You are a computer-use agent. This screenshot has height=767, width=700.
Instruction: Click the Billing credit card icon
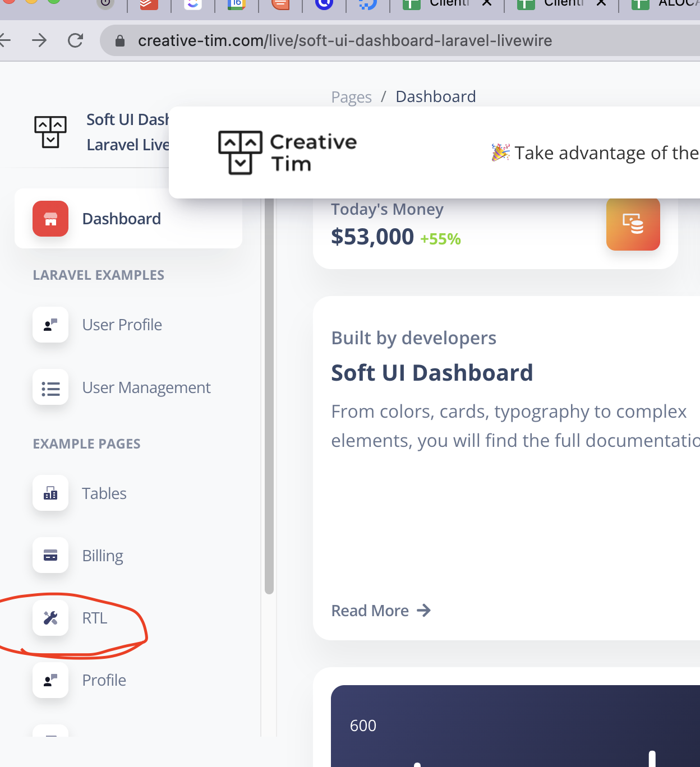(x=50, y=556)
